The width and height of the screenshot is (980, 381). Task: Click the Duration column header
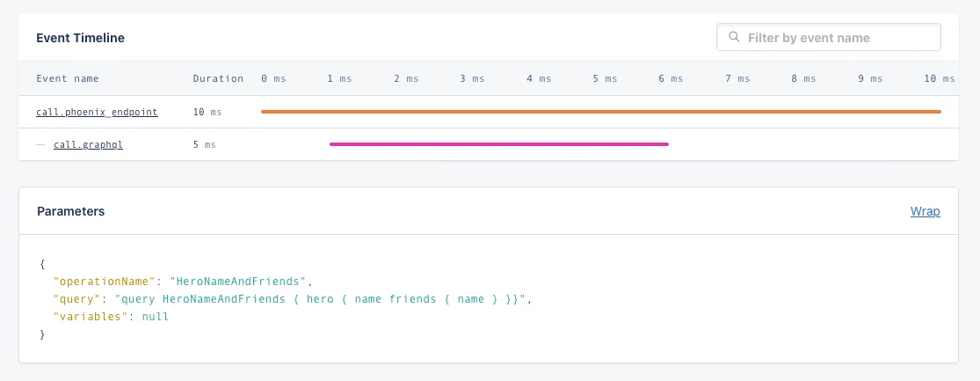tap(218, 79)
